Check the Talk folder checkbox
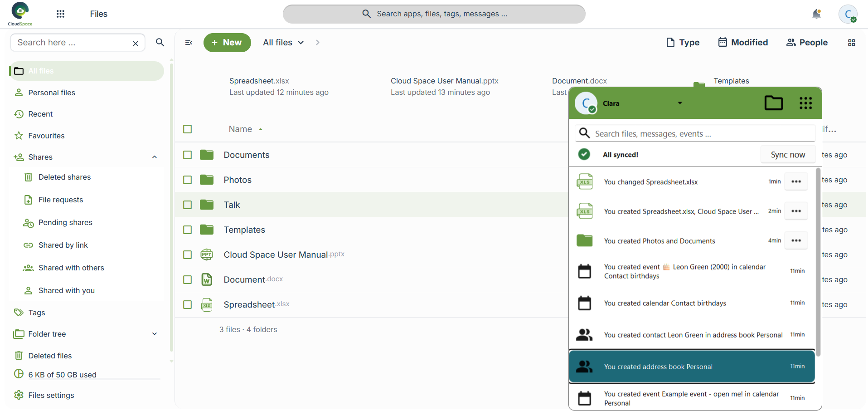The width and height of the screenshot is (868, 411). tap(187, 205)
